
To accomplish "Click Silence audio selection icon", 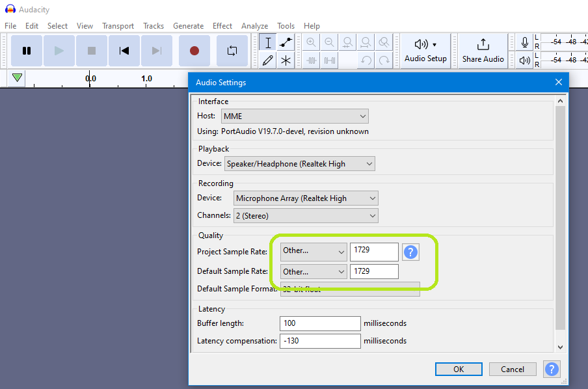I will point(329,60).
